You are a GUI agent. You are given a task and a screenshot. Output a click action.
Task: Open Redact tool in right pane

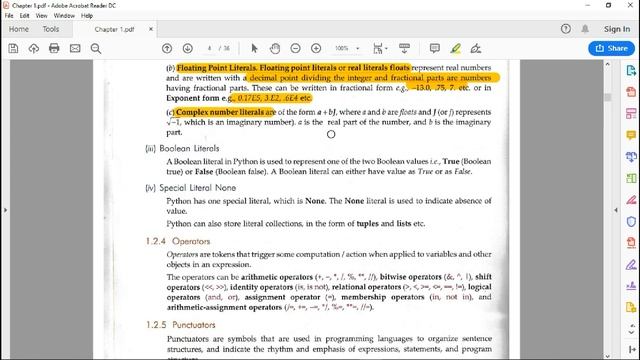631,200
